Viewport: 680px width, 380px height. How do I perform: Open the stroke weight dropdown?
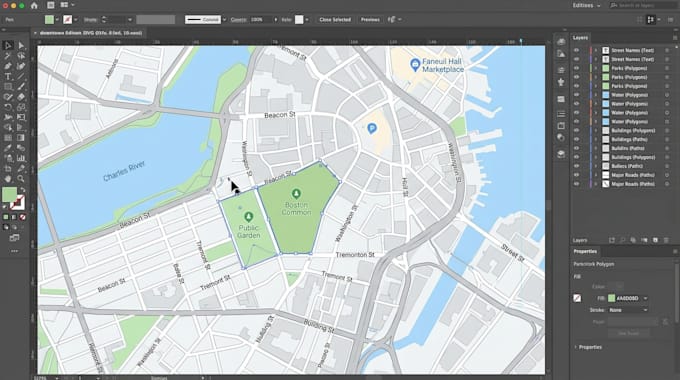click(x=130, y=20)
